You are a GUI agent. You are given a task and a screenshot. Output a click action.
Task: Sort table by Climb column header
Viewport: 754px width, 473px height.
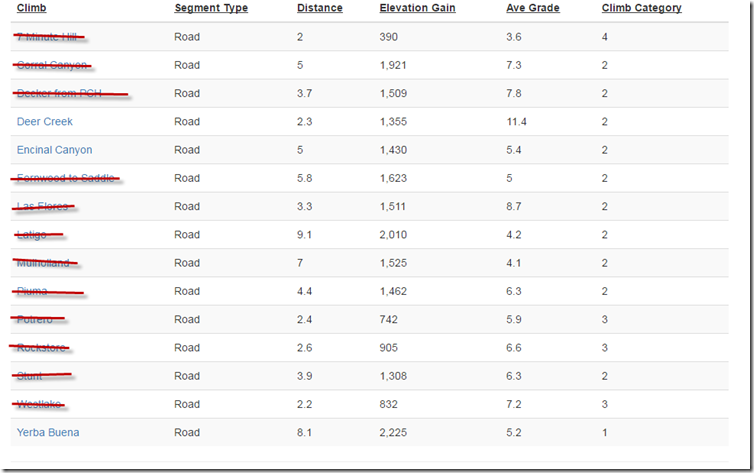point(32,8)
